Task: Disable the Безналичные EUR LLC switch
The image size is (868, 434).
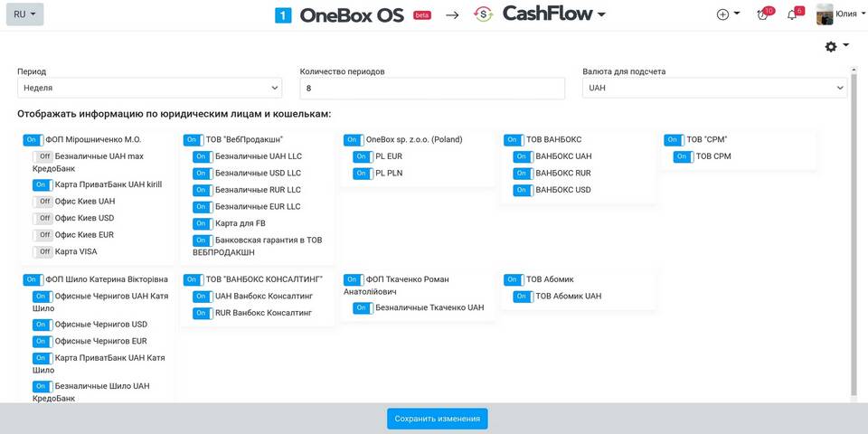Action: pos(203,207)
